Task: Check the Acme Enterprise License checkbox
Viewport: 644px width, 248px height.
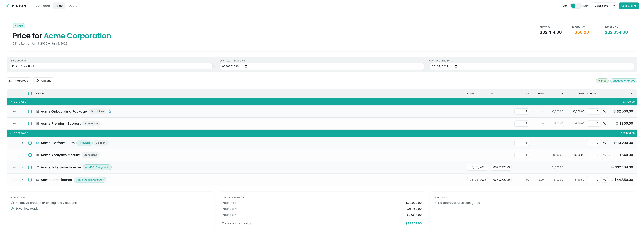Action: [x=30, y=167]
